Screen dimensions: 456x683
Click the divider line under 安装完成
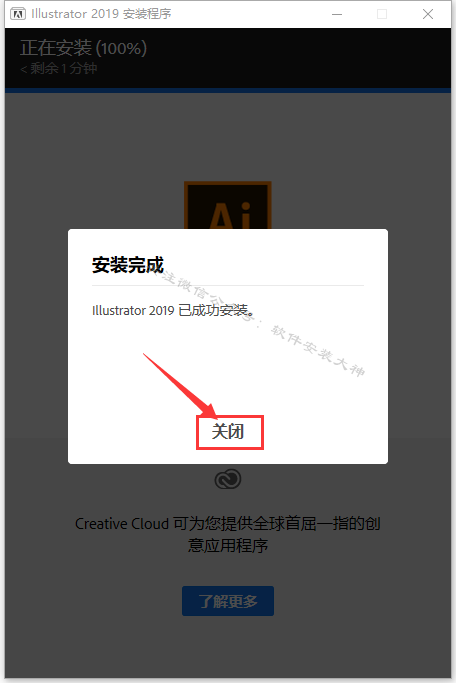228,285
